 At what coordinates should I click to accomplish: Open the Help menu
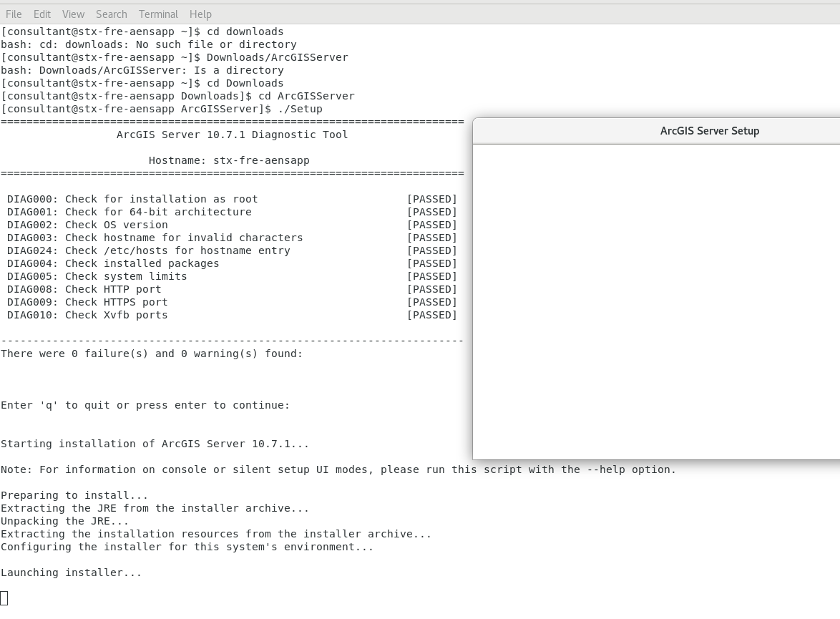[x=200, y=14]
